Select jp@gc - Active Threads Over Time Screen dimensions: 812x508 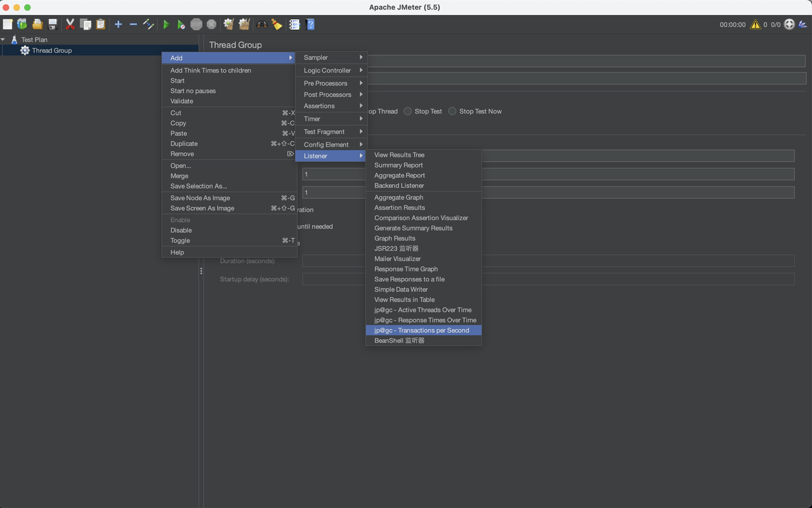pos(424,310)
